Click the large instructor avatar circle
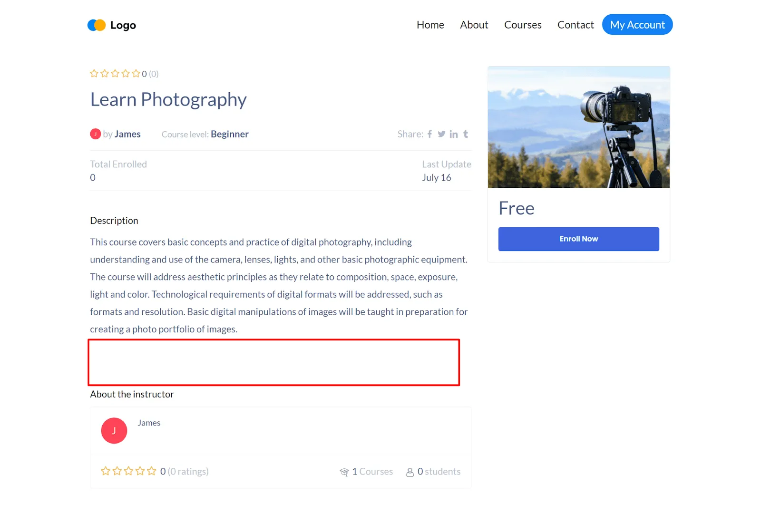Viewport: 761px width, 532px height. coord(114,431)
